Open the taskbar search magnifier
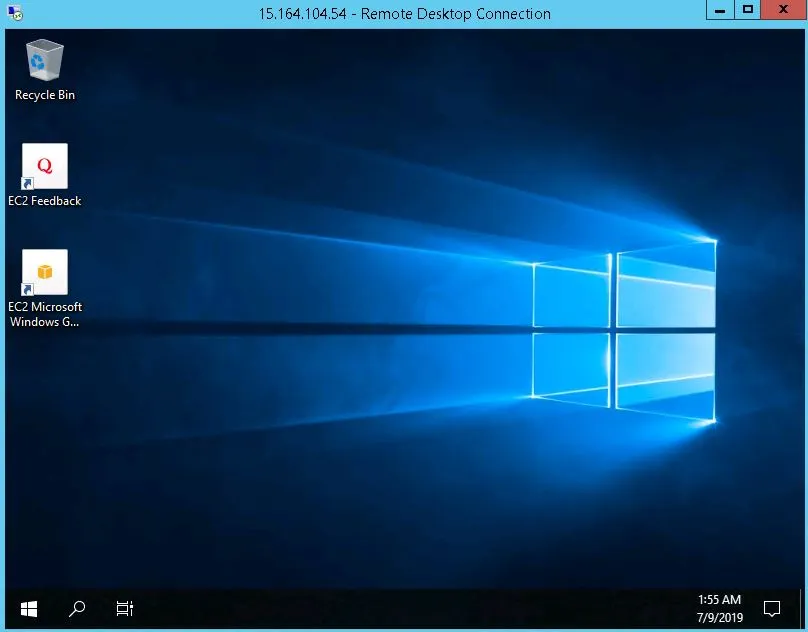 pos(77,609)
